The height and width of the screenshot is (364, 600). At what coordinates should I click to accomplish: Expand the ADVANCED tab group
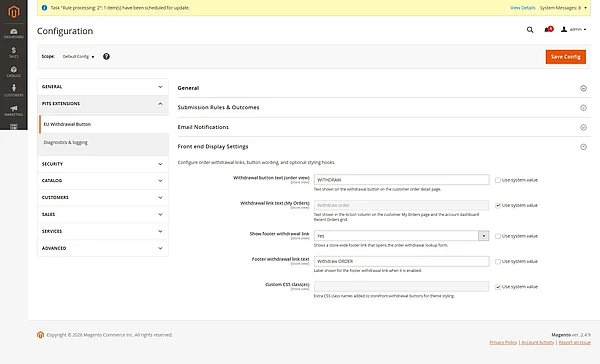pos(103,248)
